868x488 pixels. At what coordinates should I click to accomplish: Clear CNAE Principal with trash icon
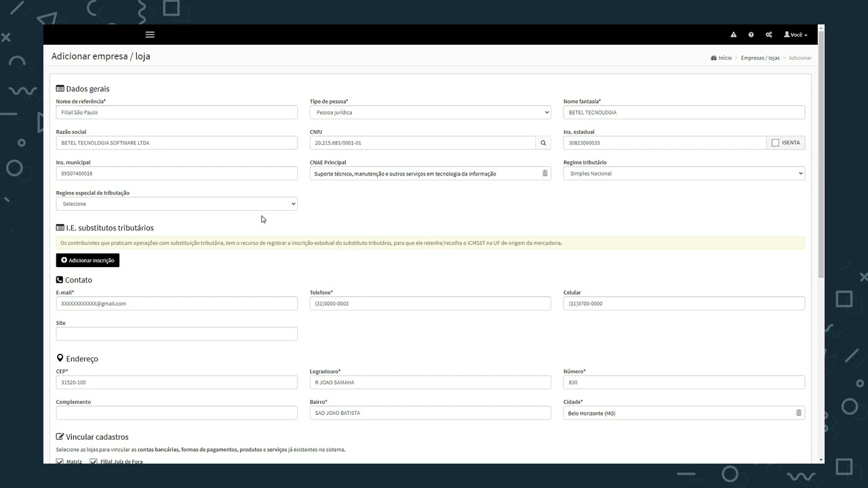pyautogui.click(x=545, y=174)
